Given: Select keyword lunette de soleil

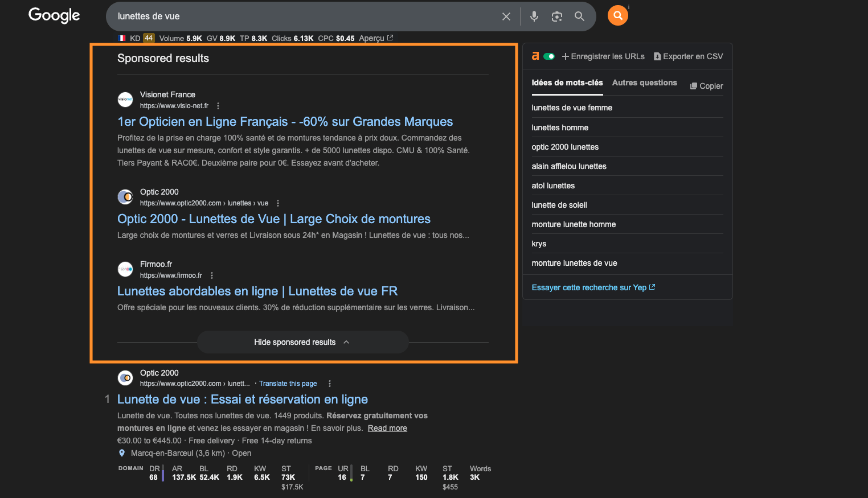Looking at the screenshot, I should 559,205.
